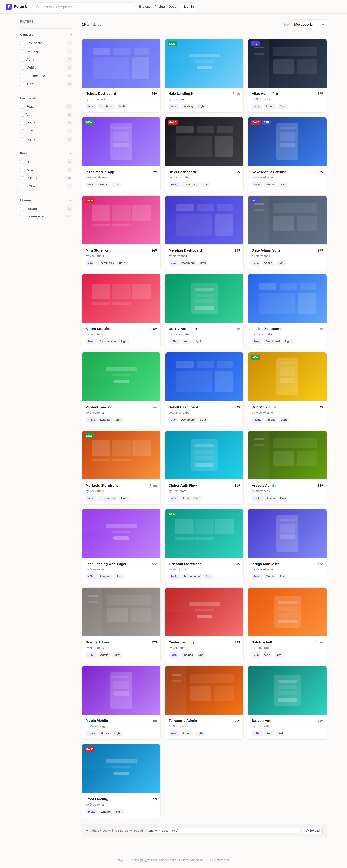Click the search magnifier icon
Image resolution: width=347 pixels, height=868 pixels.
[38, 7]
